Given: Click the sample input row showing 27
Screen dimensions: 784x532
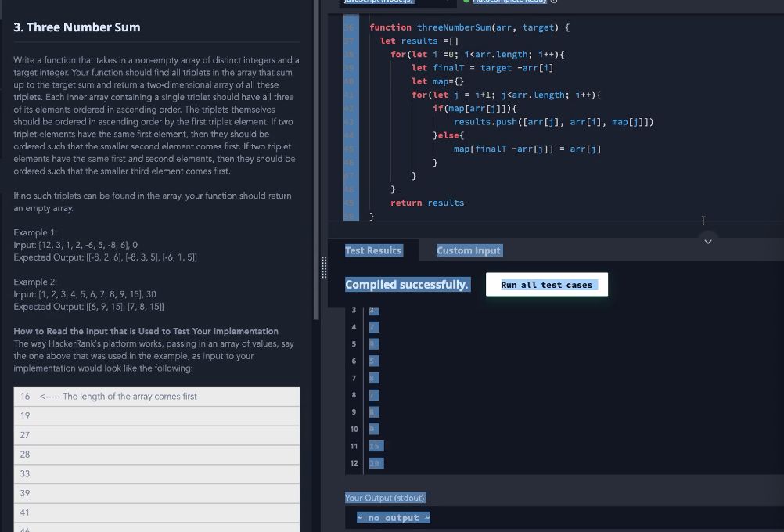Looking at the screenshot, I should [x=156, y=436].
